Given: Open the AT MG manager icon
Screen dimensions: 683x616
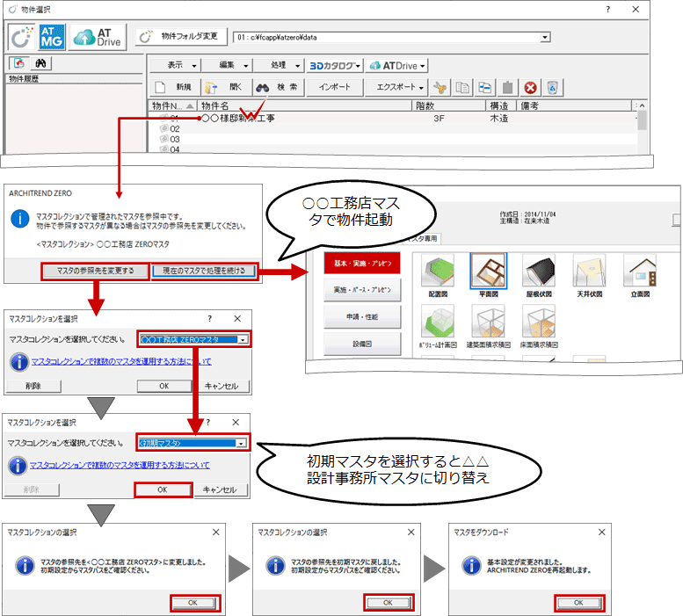Looking at the screenshot, I should [51, 38].
